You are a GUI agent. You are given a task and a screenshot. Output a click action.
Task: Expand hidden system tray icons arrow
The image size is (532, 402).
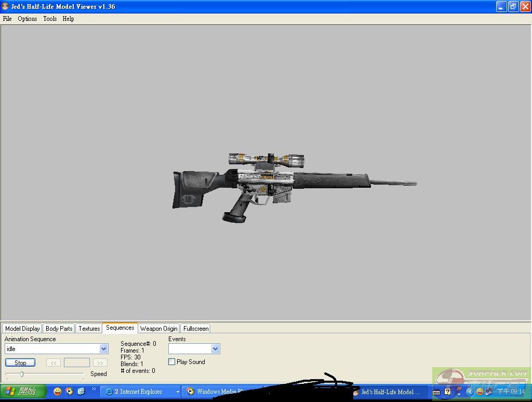[470, 392]
